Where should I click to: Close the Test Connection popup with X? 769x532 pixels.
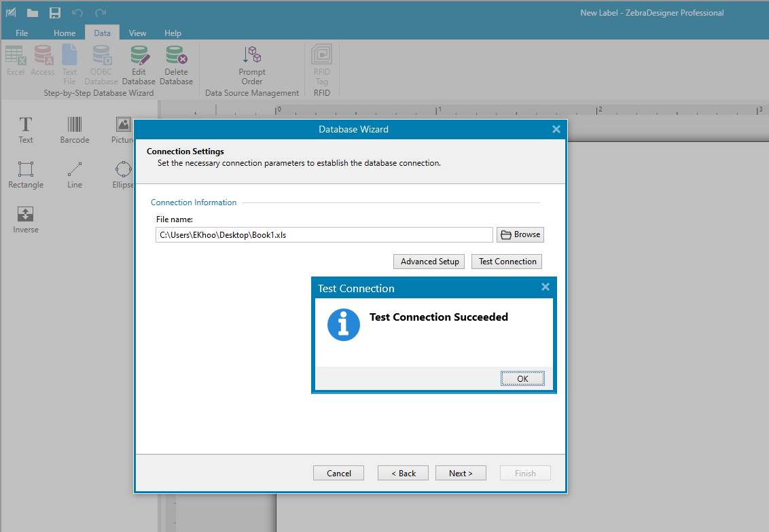[x=546, y=287]
